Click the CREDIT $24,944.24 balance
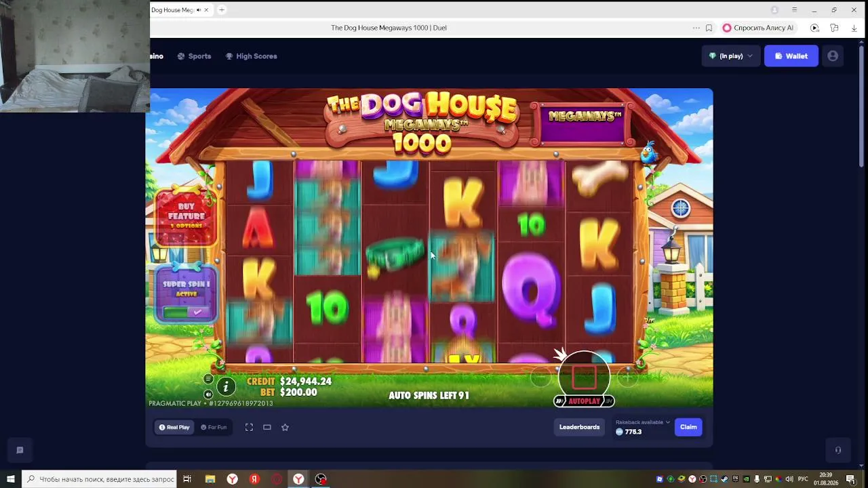868x488 pixels. [290, 382]
